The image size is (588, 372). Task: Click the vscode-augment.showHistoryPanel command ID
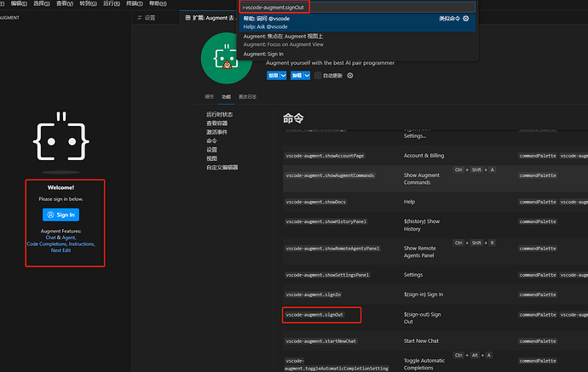(x=326, y=221)
